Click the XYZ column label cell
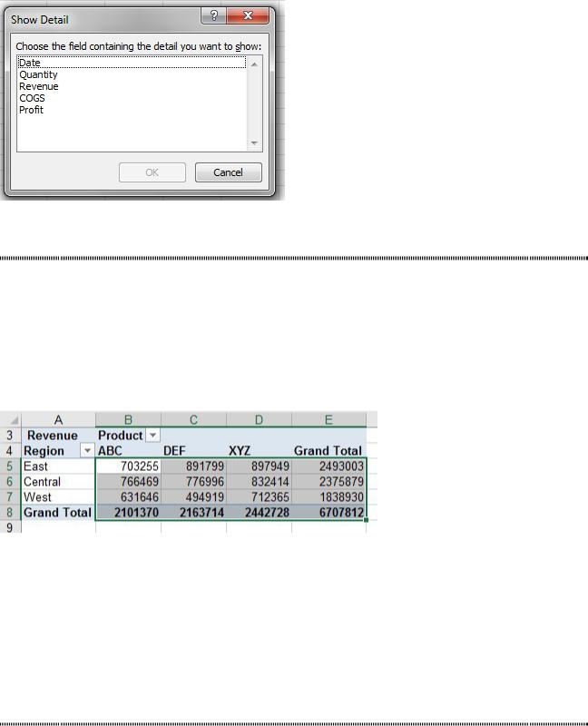Viewport: 588px width, 726px height. pos(259,450)
